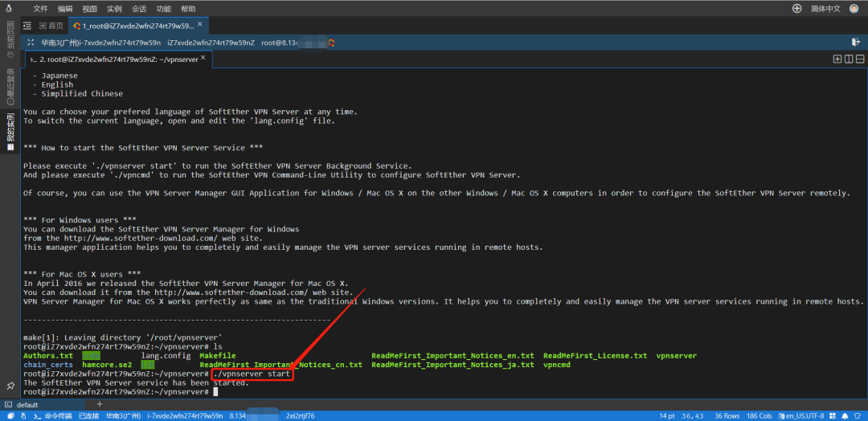Click the 已连接 connection status

tap(88, 415)
